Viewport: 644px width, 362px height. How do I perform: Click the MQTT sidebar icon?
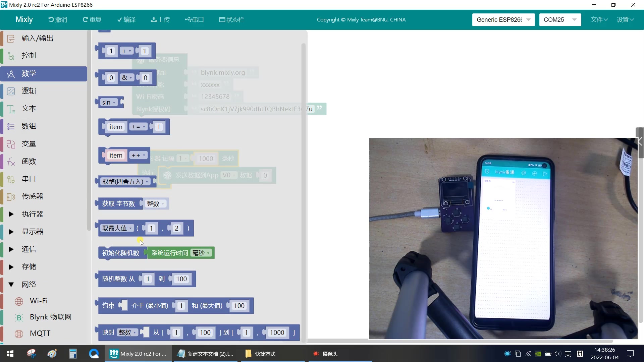pyautogui.click(x=19, y=333)
